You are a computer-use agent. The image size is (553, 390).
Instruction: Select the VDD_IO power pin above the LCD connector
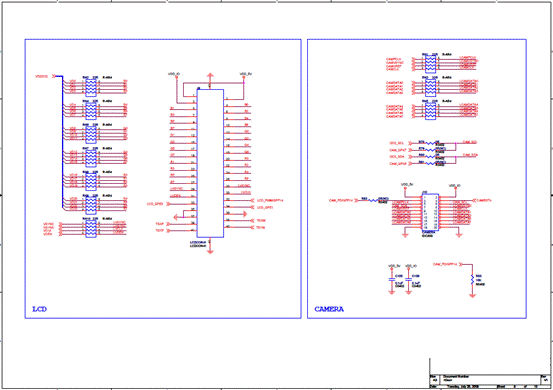(174, 75)
